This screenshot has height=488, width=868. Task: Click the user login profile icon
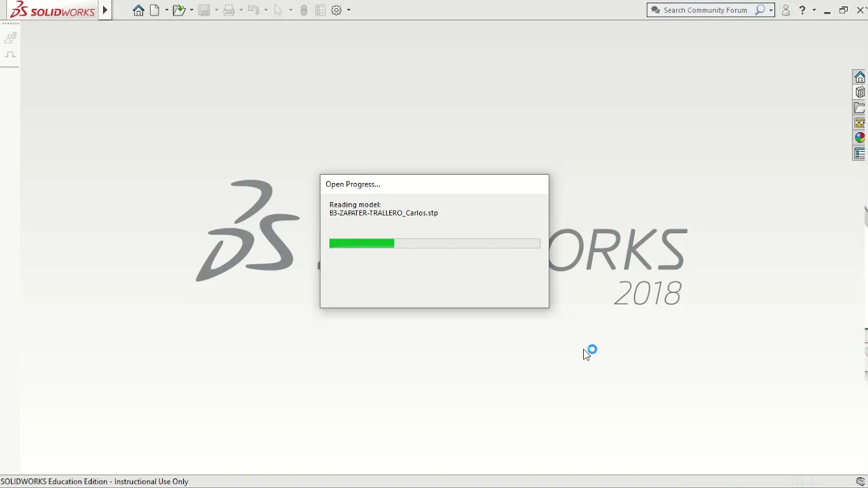[x=786, y=10]
